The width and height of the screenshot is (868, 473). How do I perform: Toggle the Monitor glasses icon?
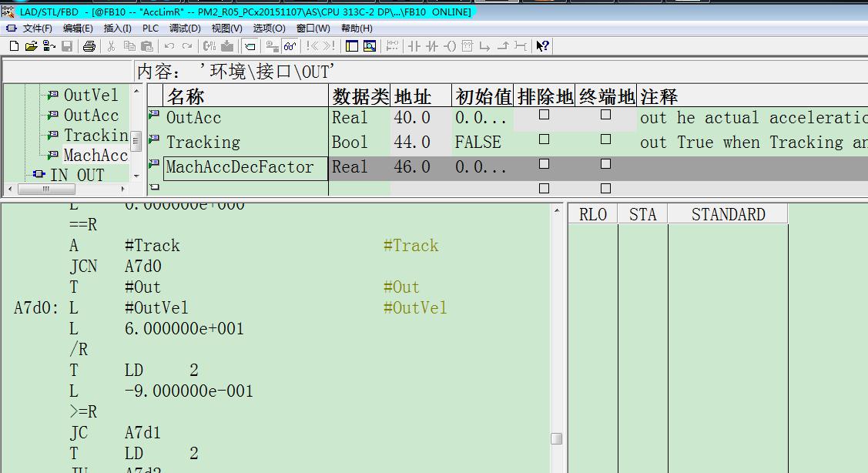point(290,46)
